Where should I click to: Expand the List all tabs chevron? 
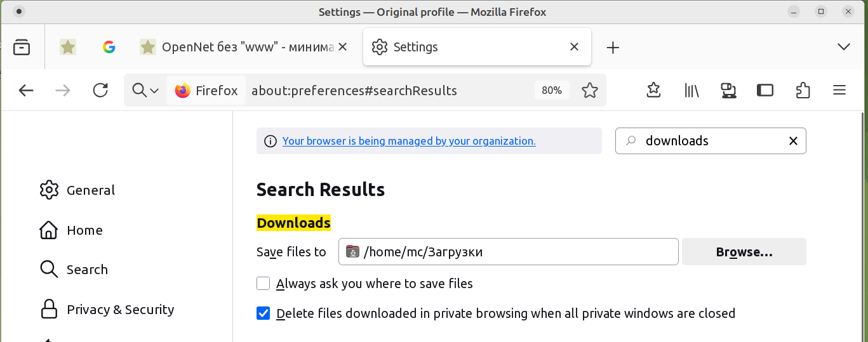[x=844, y=47]
